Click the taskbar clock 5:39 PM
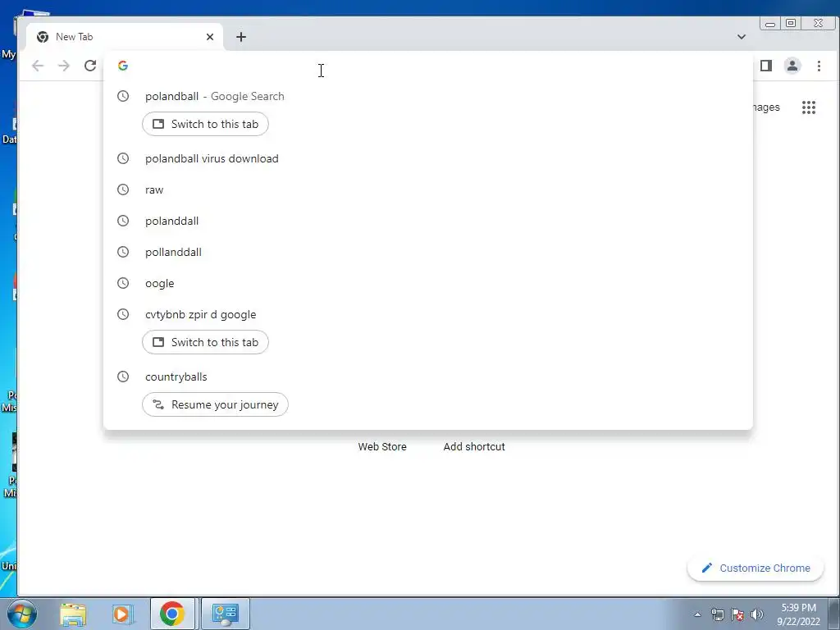The image size is (840, 630). click(x=798, y=614)
